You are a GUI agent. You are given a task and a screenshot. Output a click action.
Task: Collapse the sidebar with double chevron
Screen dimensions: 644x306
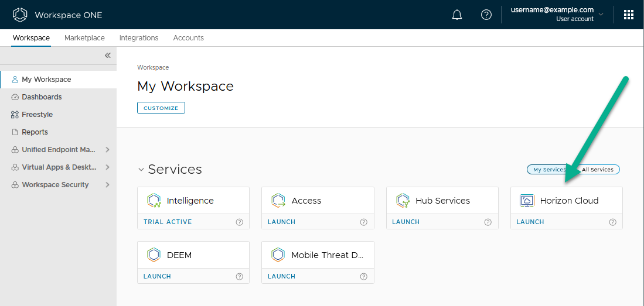(x=108, y=56)
